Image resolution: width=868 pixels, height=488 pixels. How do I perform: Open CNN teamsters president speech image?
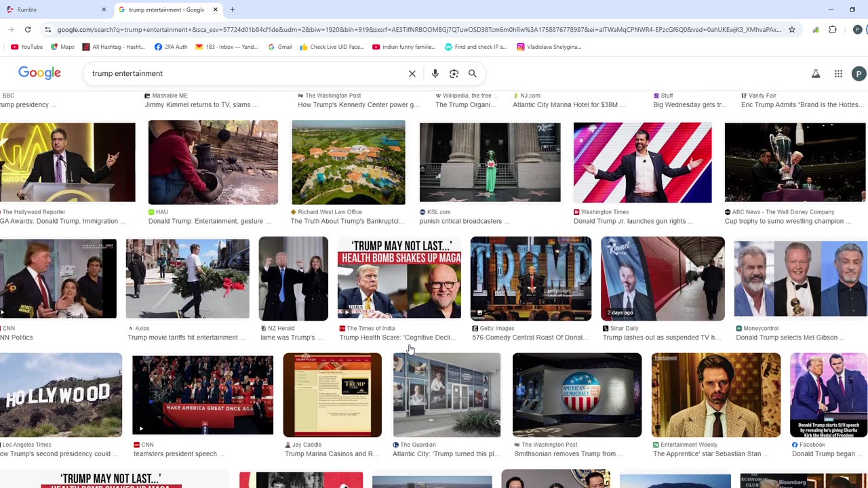point(203,395)
